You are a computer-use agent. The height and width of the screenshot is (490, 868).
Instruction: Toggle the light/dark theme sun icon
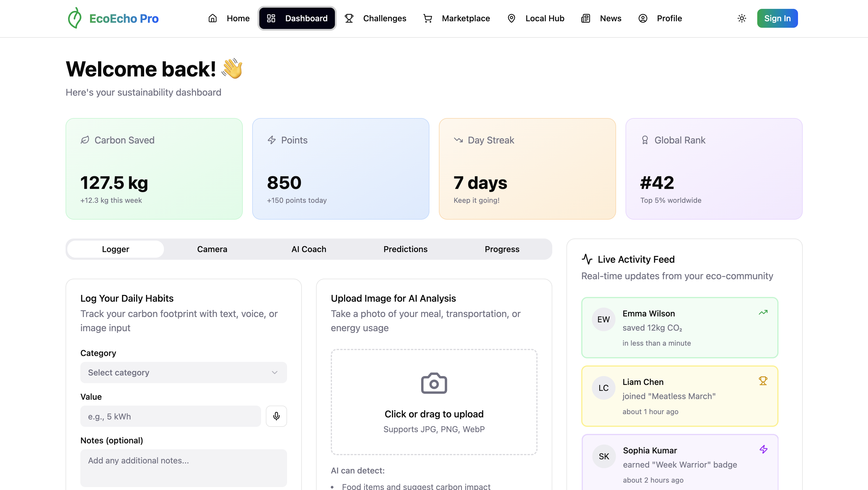[x=742, y=18]
